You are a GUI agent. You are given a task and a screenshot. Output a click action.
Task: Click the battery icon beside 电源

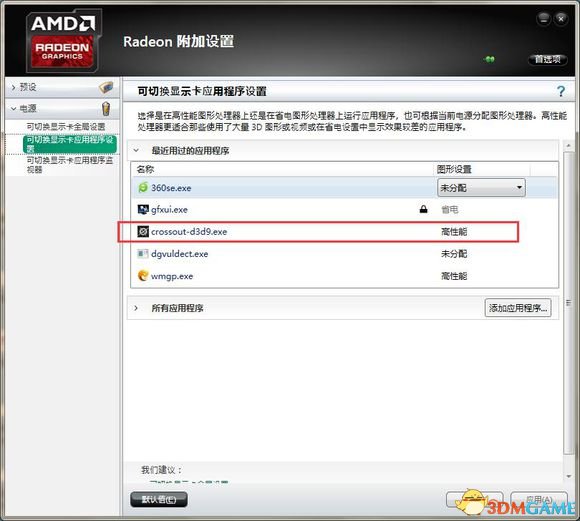pos(106,109)
